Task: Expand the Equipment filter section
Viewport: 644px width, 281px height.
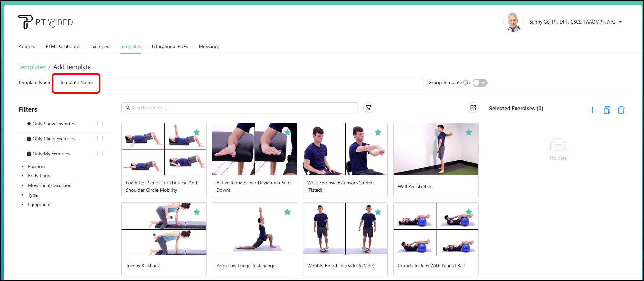Action: tap(39, 204)
